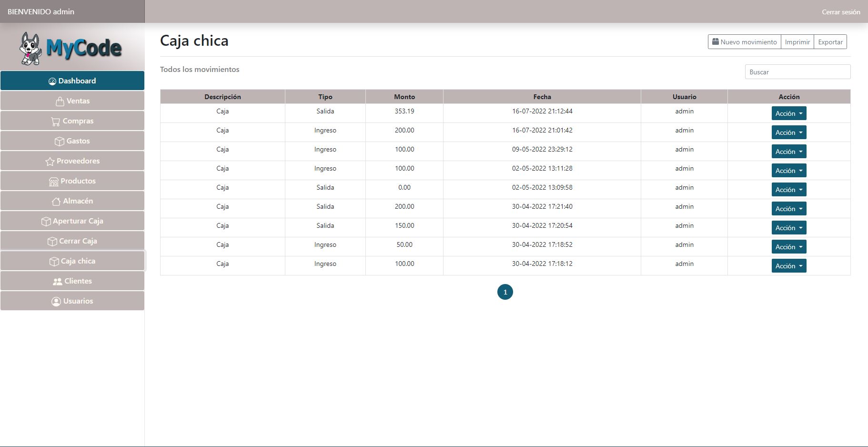Screen dimensions: 868x447
Task: Open the Gastos menu item
Action: 72,141
